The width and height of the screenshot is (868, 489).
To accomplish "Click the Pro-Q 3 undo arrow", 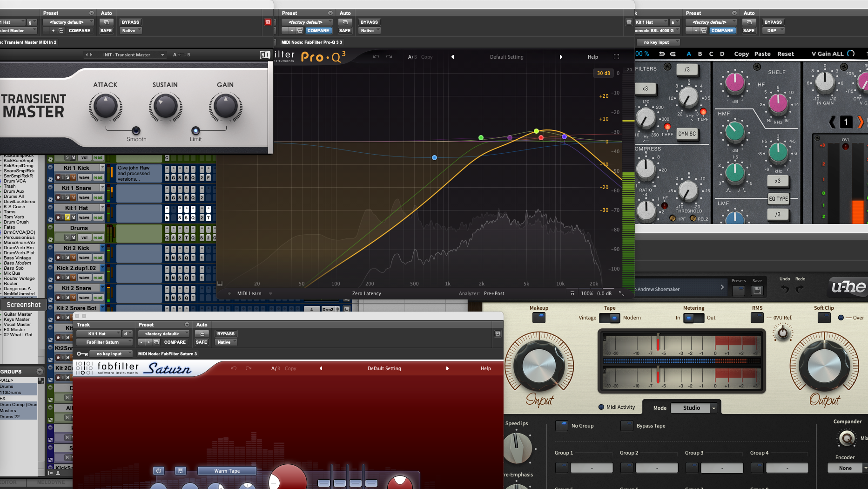I will click(376, 57).
